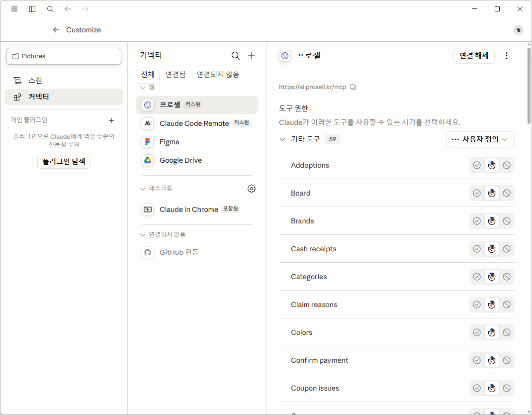Viewport: 532px width, 415px height.
Task: Select the Claude Code Remote connector
Action: [197, 123]
